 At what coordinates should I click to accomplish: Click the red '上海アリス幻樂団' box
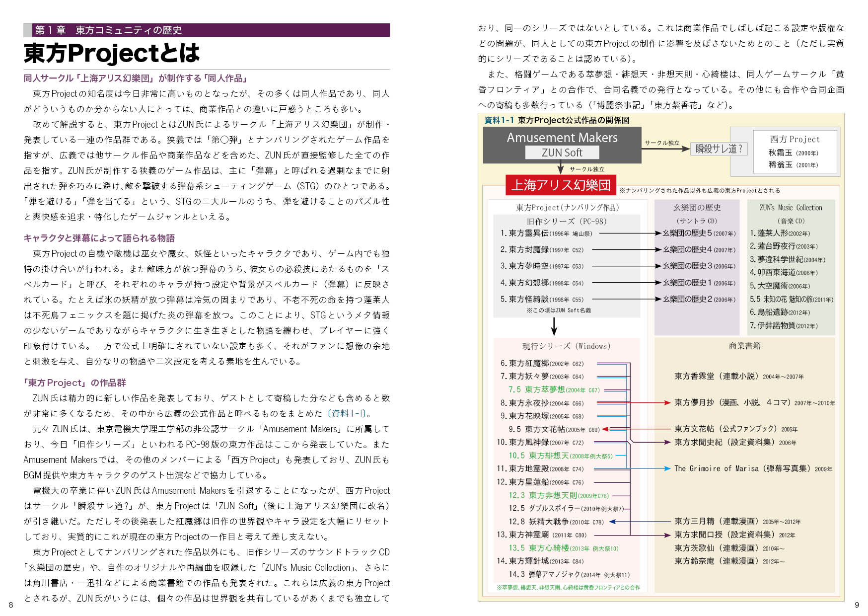click(x=561, y=185)
